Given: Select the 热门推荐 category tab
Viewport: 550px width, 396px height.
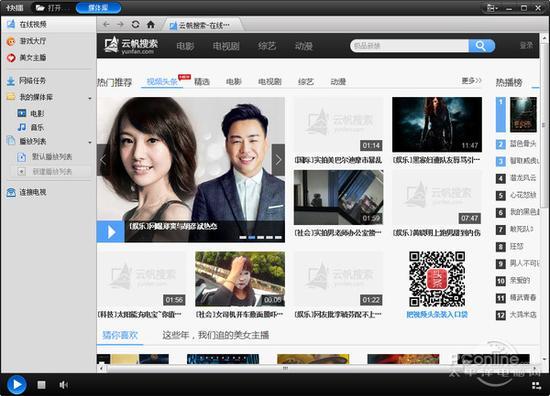Looking at the screenshot, I should click(x=114, y=82).
